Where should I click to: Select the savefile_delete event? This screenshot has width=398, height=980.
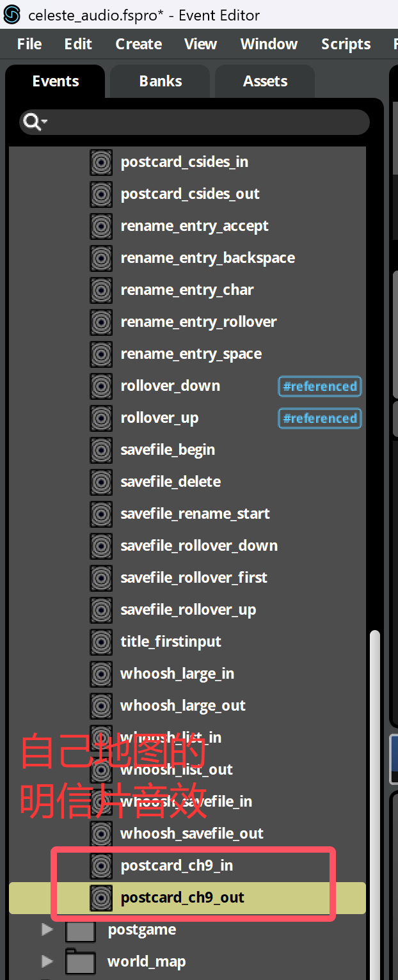pyautogui.click(x=170, y=482)
